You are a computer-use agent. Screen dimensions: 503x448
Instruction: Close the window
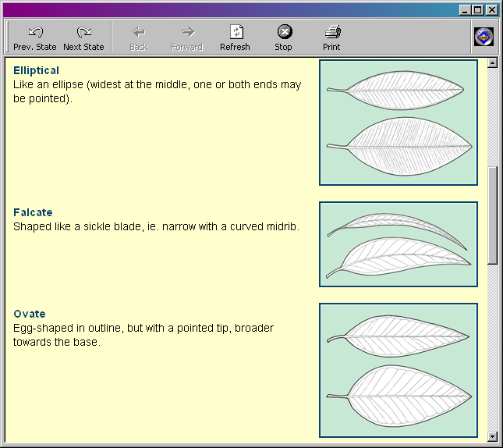pos(491,10)
